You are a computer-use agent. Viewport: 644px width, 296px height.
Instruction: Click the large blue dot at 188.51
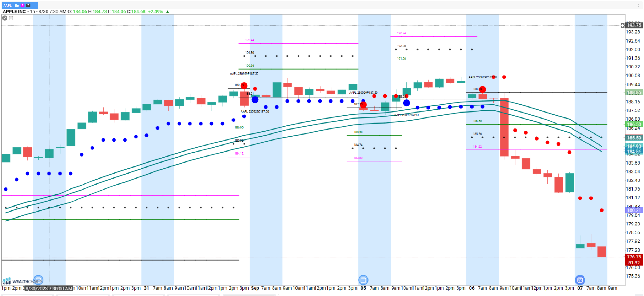[255, 100]
